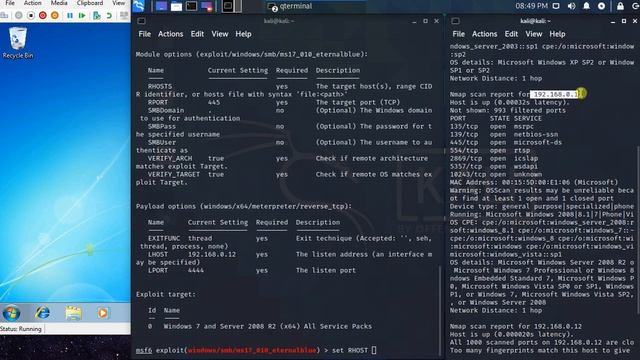The width and height of the screenshot is (640, 360).
Task: Click the LPORT value 4444
Action: pyautogui.click(x=196, y=270)
